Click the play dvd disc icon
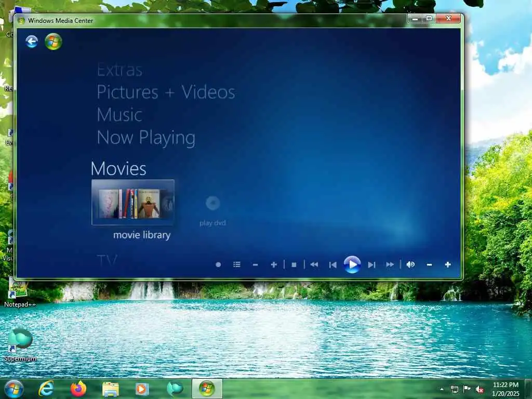 212,203
